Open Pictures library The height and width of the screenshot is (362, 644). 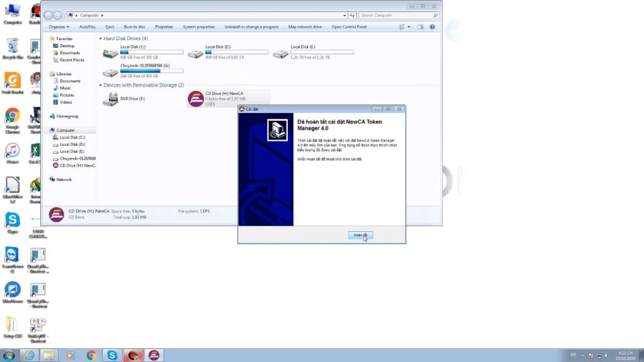tap(67, 95)
